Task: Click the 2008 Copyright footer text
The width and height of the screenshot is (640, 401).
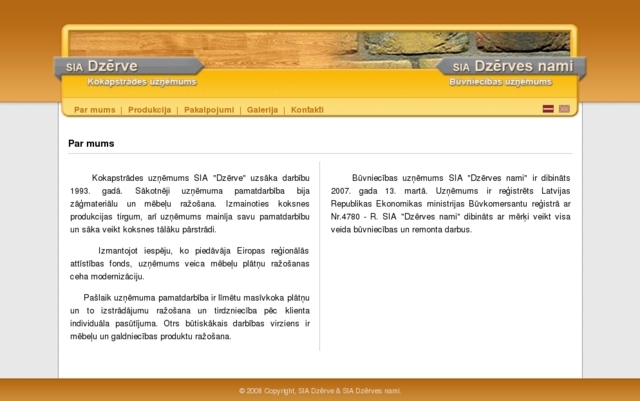Action: (x=320, y=391)
